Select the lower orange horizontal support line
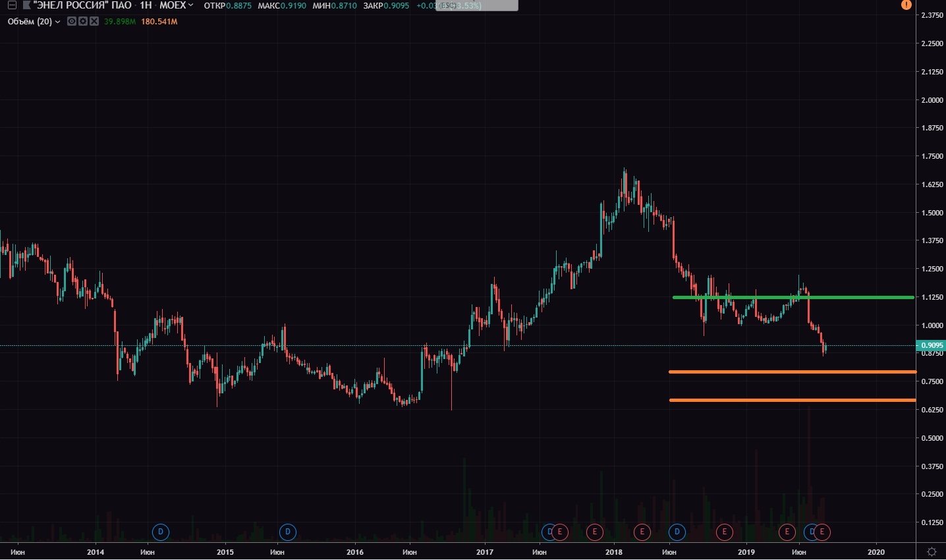This screenshot has height=560, width=946. (791, 400)
